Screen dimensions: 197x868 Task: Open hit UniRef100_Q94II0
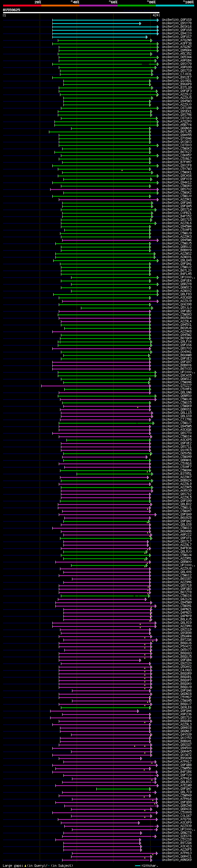tap(177, 34)
